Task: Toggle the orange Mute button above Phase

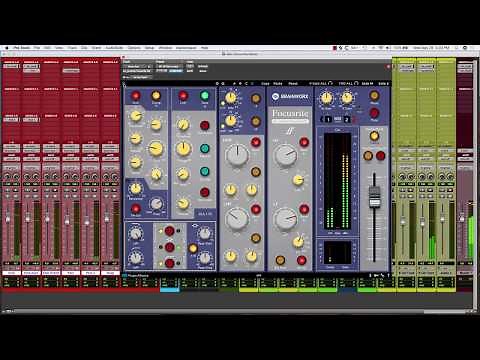Action: click(x=374, y=96)
